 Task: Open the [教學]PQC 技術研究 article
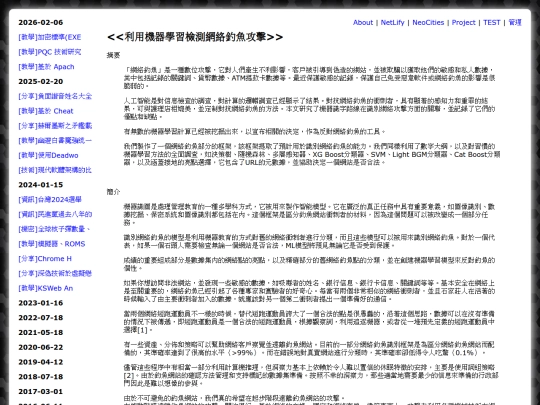pos(50,52)
